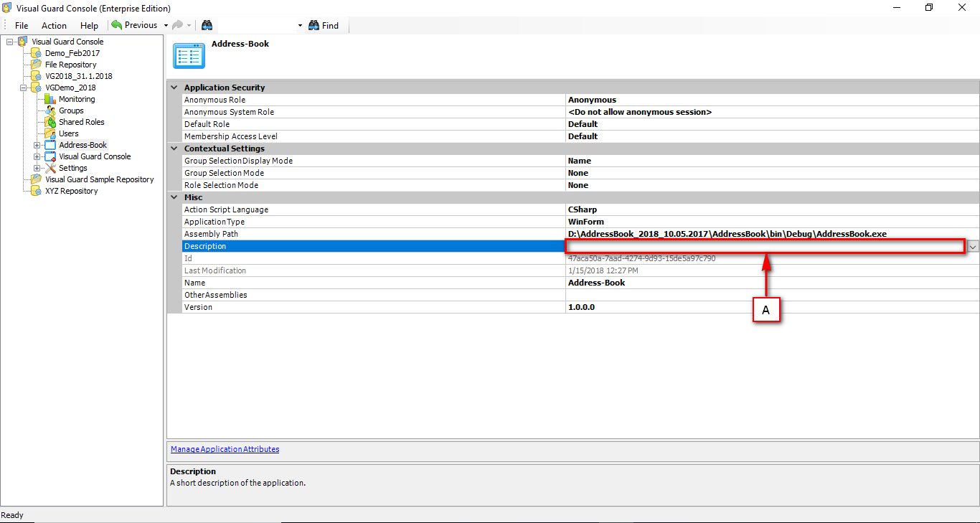Collapse the VGDemo_2018 tree node
Viewport: 980px width, 523px height.
[23, 88]
